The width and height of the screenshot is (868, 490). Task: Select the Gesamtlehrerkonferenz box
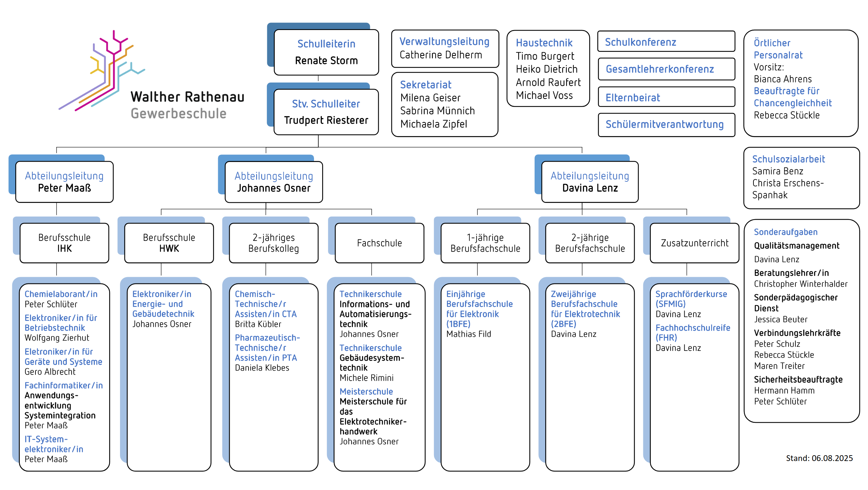point(666,69)
